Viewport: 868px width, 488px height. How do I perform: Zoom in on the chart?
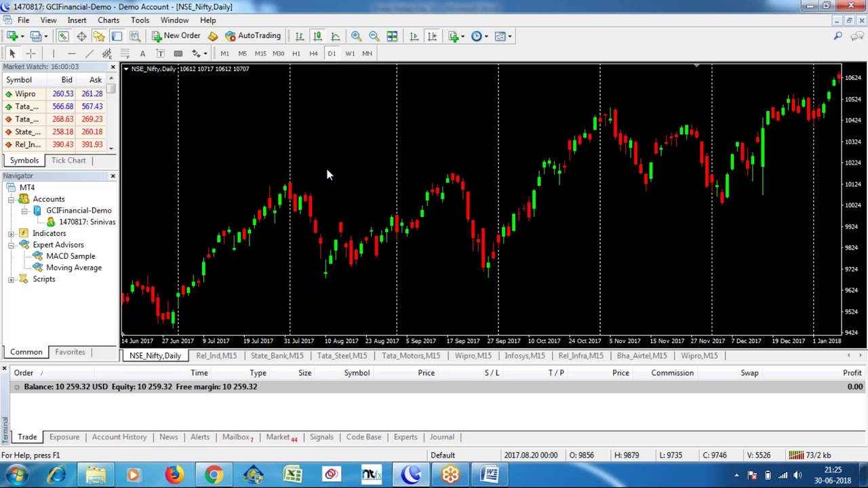tap(356, 36)
